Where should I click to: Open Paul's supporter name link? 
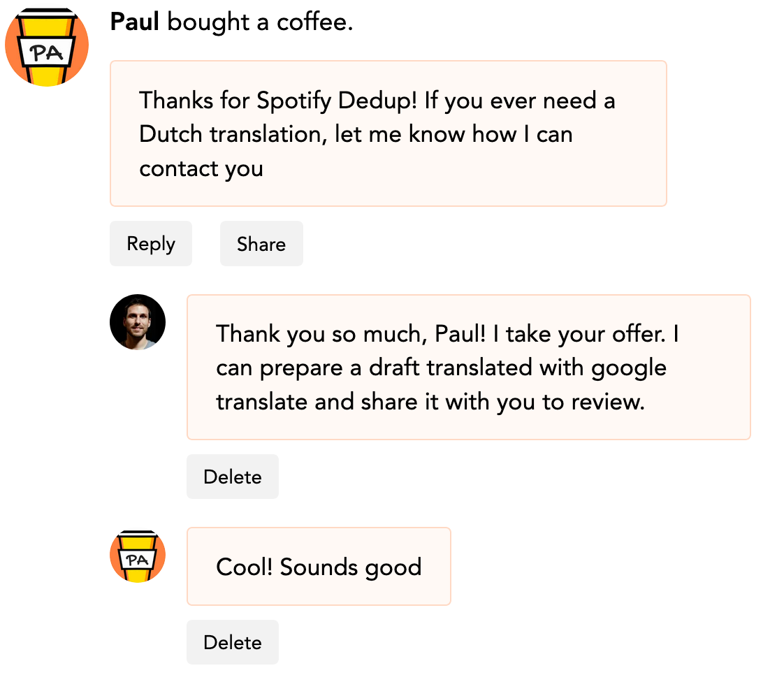(x=134, y=22)
